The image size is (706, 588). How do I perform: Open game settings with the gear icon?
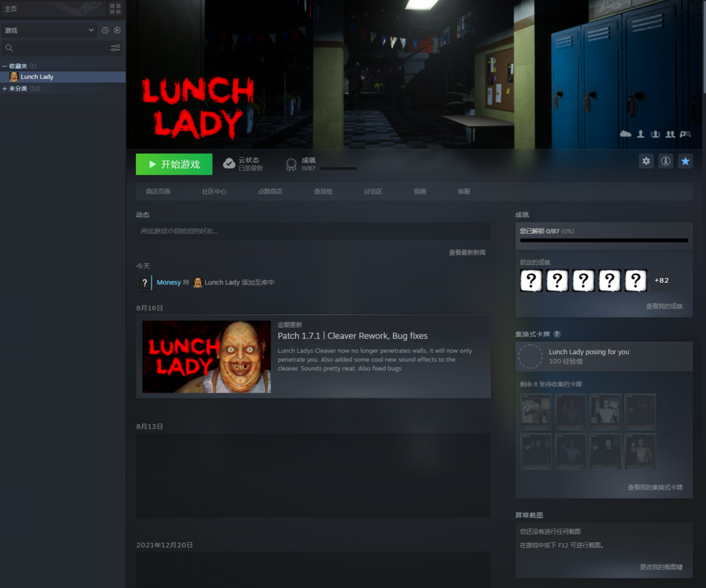646,161
